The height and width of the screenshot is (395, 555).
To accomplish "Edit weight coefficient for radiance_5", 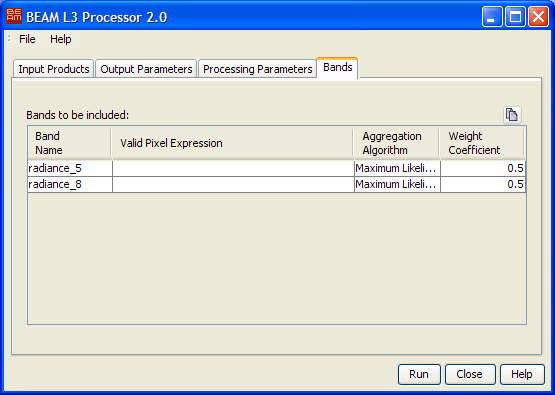I will [483, 168].
